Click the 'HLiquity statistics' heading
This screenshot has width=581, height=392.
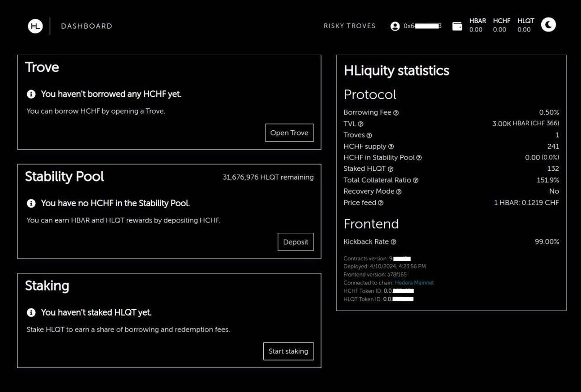pos(397,71)
